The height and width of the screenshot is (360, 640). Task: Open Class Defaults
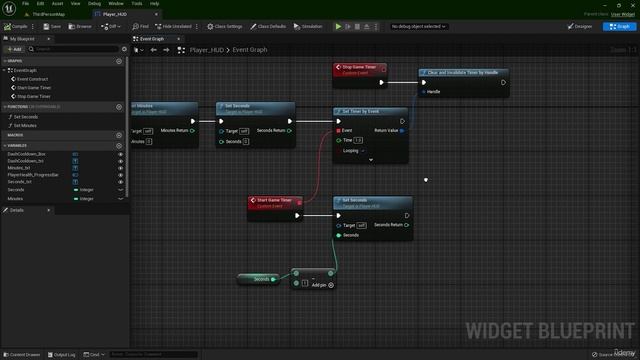pyautogui.click(x=268, y=27)
